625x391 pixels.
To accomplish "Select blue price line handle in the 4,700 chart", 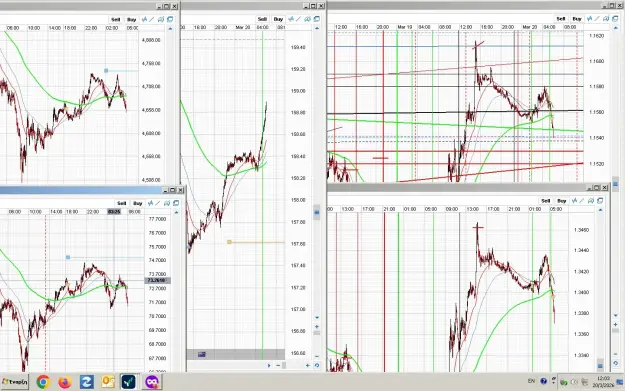I will pyautogui.click(x=106, y=71).
